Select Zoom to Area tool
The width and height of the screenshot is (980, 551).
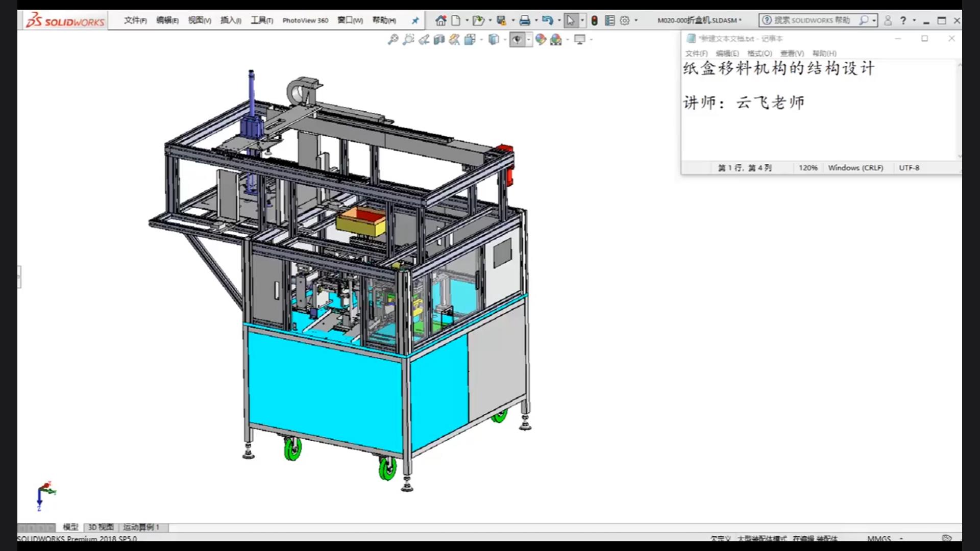(x=408, y=39)
